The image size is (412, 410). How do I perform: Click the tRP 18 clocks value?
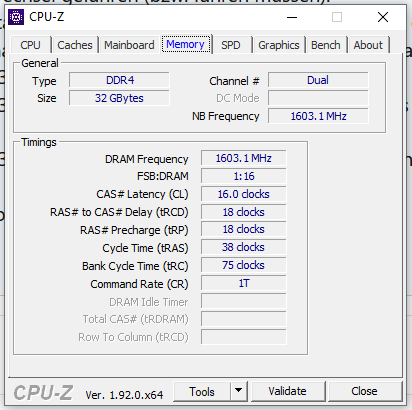pos(244,229)
